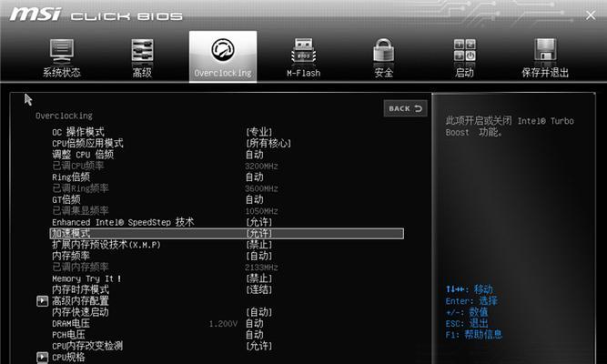Select the OC 操作模式 row label
The width and height of the screenshot is (607, 364).
tap(78, 132)
